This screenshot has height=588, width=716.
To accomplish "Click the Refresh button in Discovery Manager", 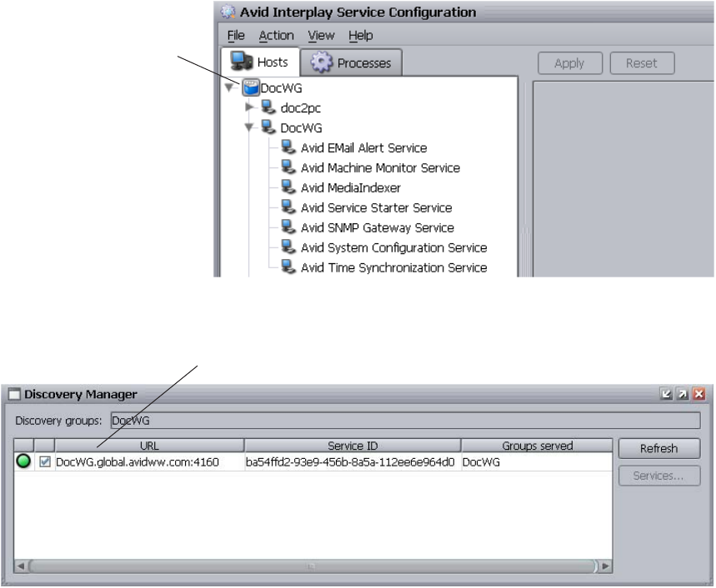I will [x=659, y=448].
